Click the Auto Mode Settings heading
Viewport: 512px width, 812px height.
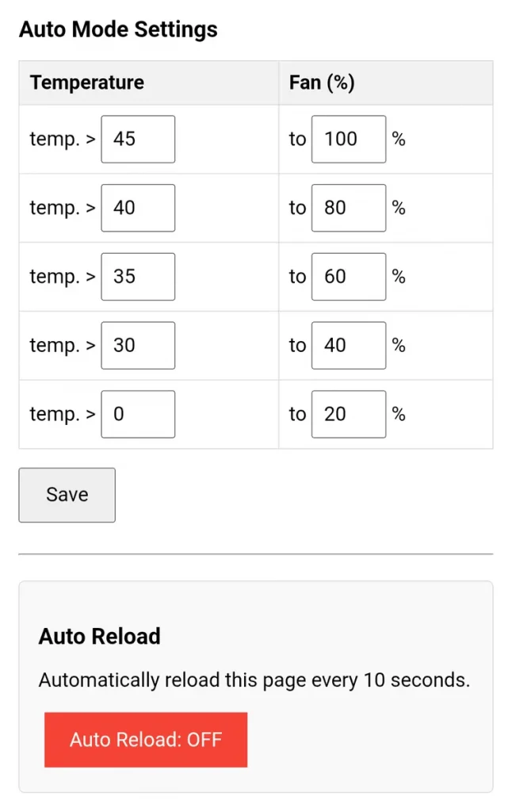[118, 30]
